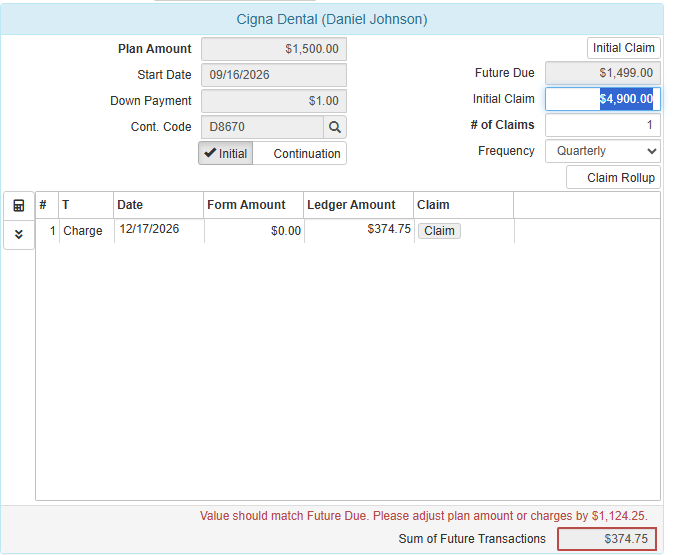This screenshot has height=555, width=676.
Task: Click the Form Amount $0.00 cell
Action: (x=254, y=231)
